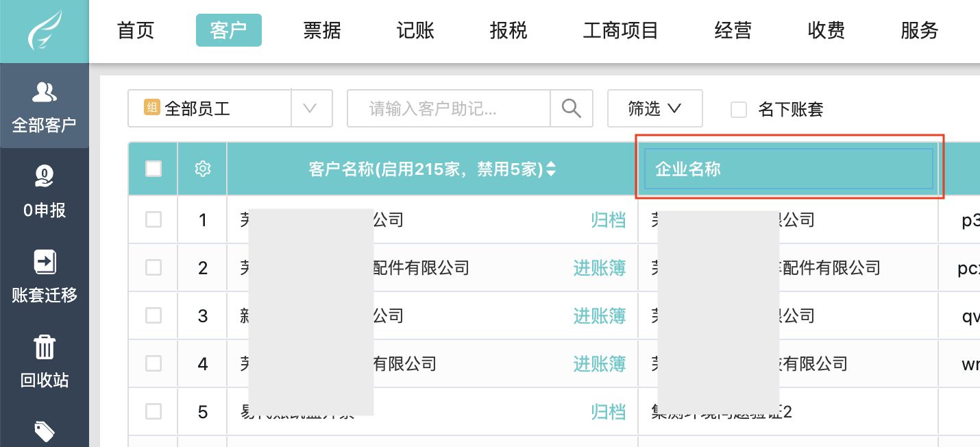Open column settings gear icon
The width and height of the screenshot is (980, 447).
coord(202,169)
